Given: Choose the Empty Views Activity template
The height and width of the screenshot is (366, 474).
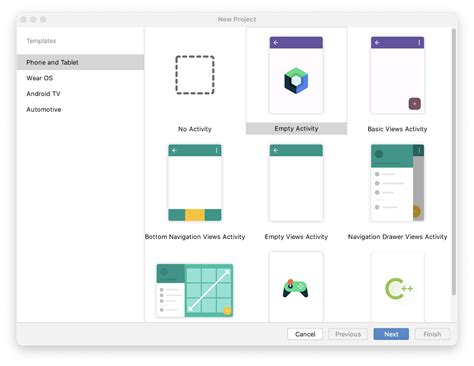Looking at the screenshot, I should click(x=296, y=183).
